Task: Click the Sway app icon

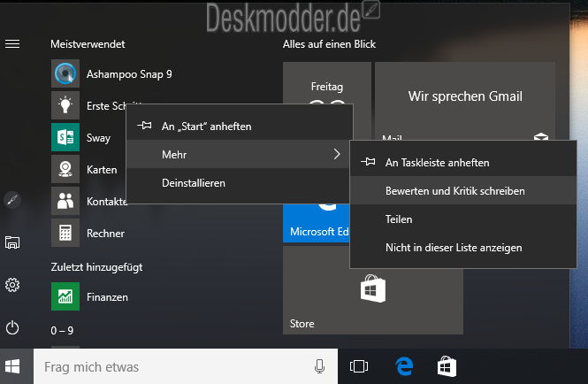Action: (65, 137)
